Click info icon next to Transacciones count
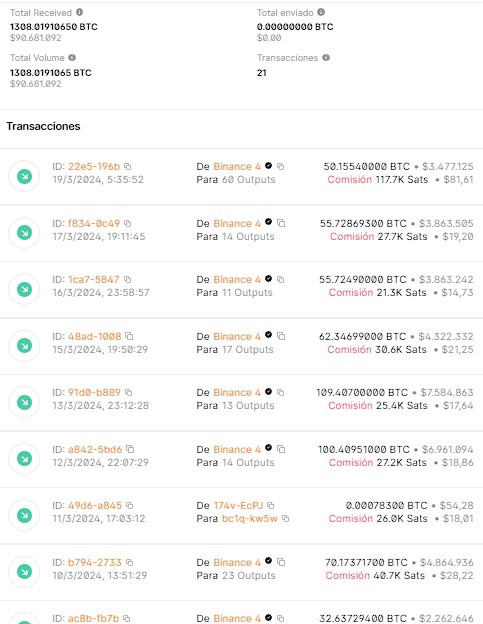Viewport: 483px width, 624px height. tap(326, 58)
